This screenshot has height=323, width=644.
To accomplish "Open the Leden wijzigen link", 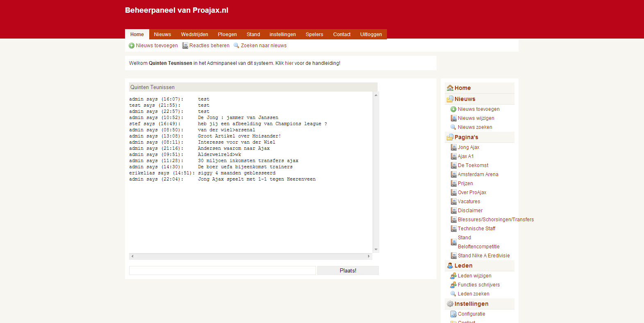I will [x=474, y=276].
